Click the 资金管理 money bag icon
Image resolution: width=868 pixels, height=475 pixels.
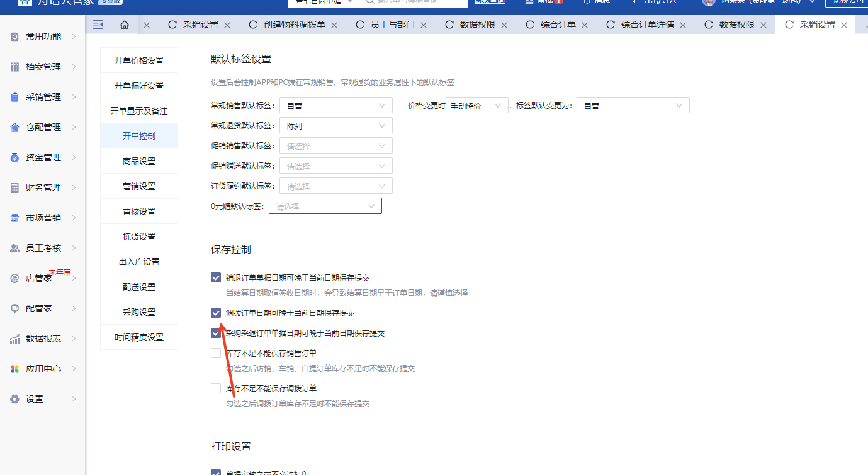click(x=15, y=157)
